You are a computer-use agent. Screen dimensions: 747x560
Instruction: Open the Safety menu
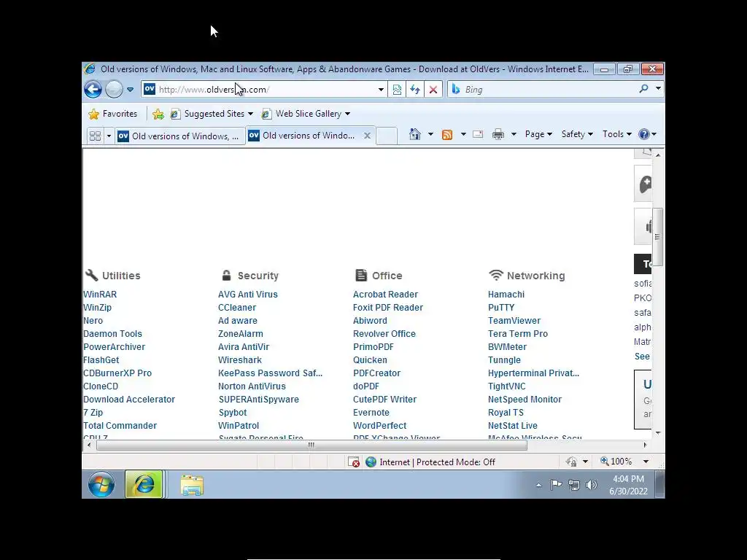click(577, 134)
